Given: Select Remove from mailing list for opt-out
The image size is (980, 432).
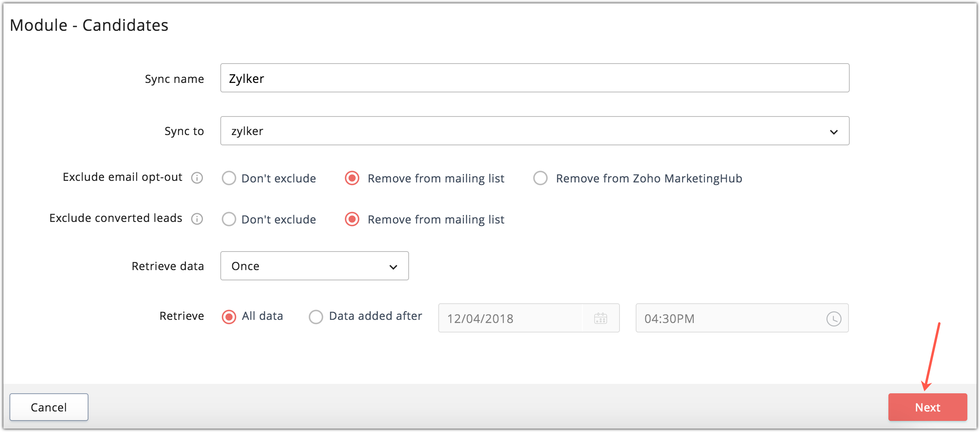Looking at the screenshot, I should click(352, 178).
